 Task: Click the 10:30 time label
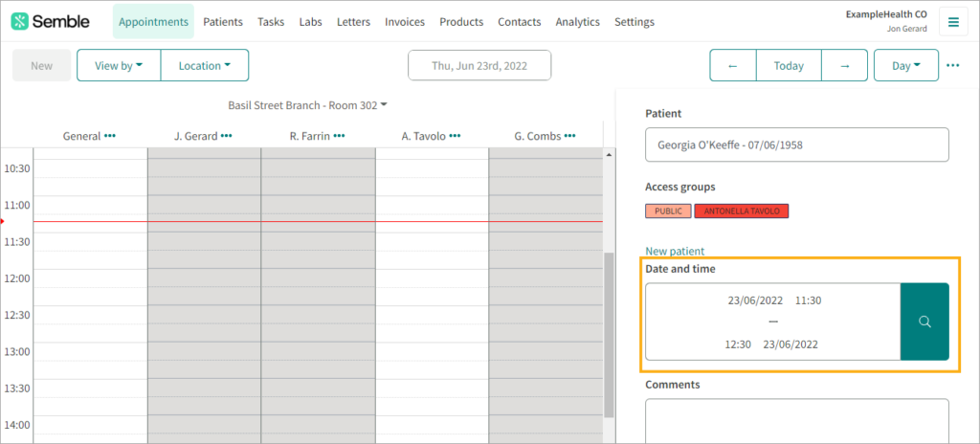tap(17, 168)
